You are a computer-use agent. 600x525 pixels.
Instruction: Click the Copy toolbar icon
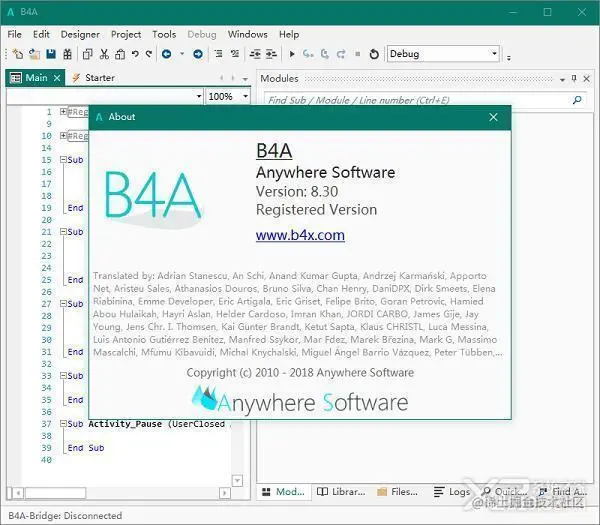pos(88,54)
